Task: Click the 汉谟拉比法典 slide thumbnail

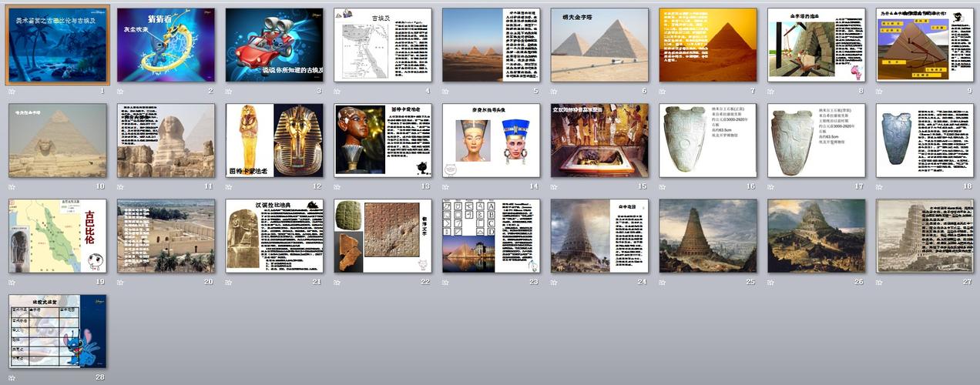Action: (274, 236)
